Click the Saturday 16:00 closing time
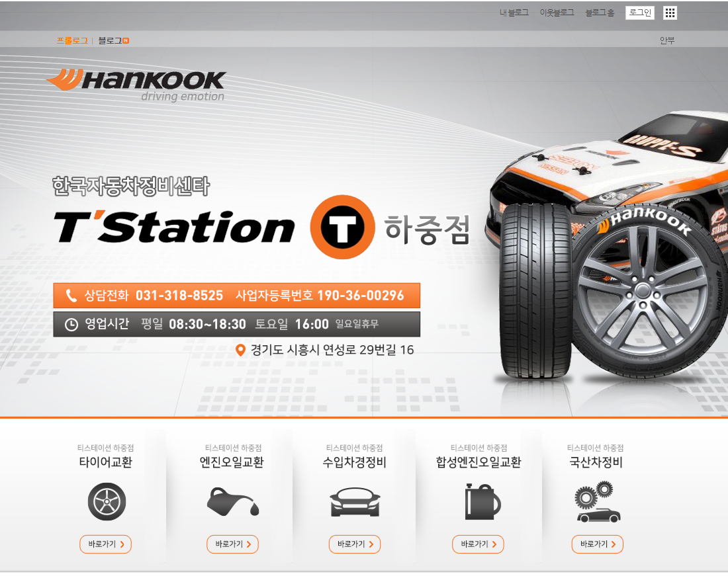The height and width of the screenshot is (578, 728). tap(312, 324)
